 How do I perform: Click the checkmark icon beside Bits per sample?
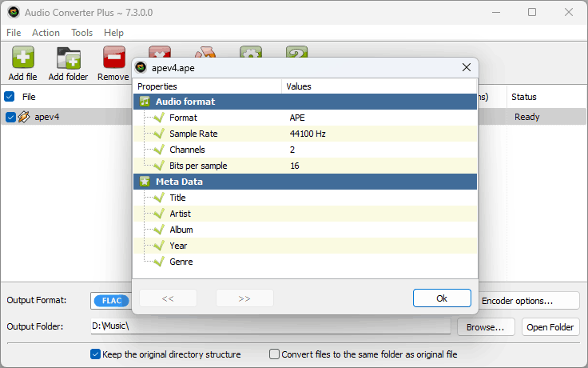coord(159,166)
